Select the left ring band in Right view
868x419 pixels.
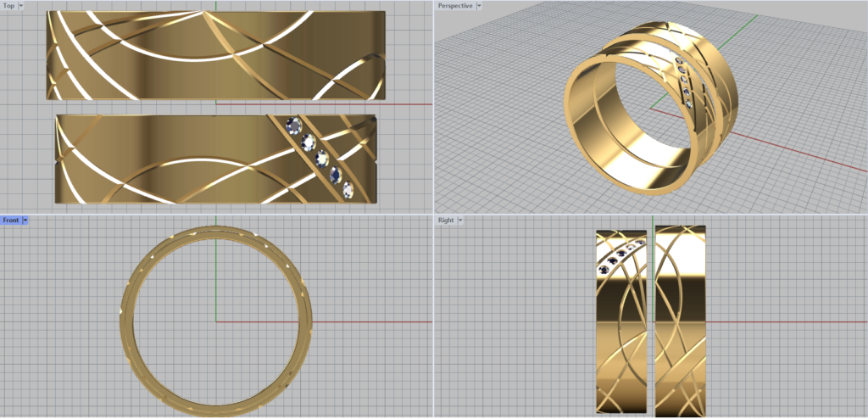pos(620,339)
